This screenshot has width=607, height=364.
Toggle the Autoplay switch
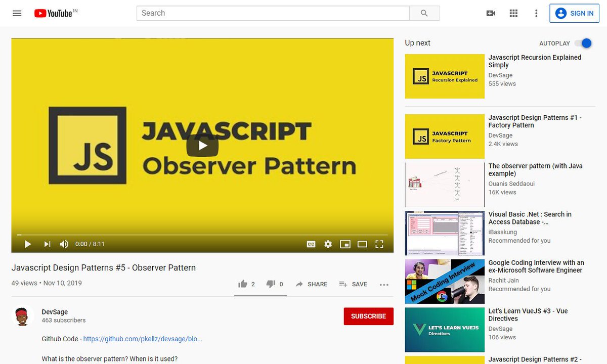[583, 43]
